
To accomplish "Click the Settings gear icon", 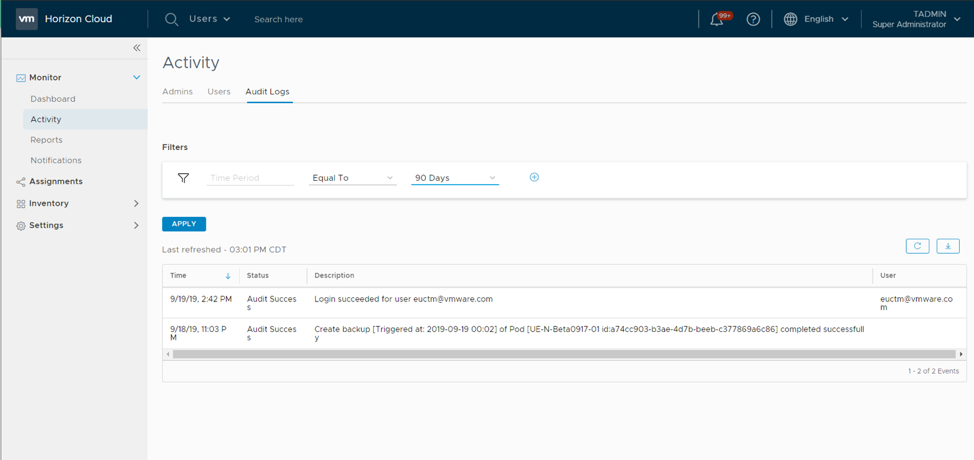I will [x=20, y=225].
